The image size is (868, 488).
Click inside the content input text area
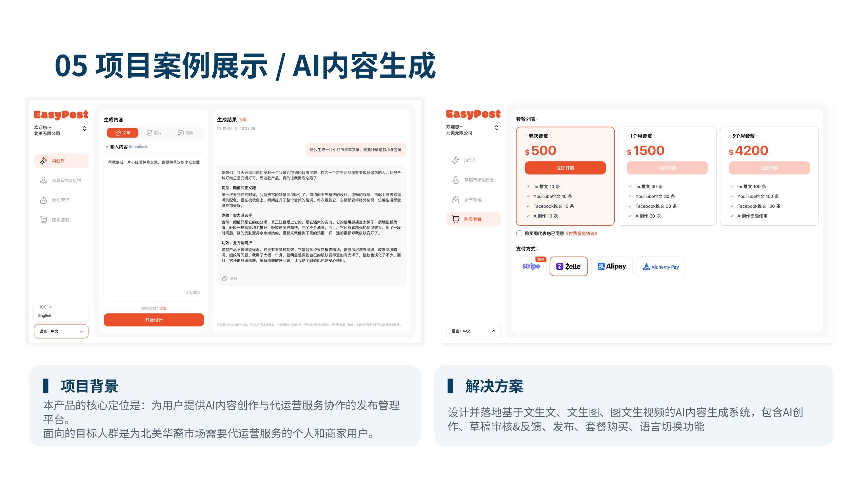tap(154, 227)
